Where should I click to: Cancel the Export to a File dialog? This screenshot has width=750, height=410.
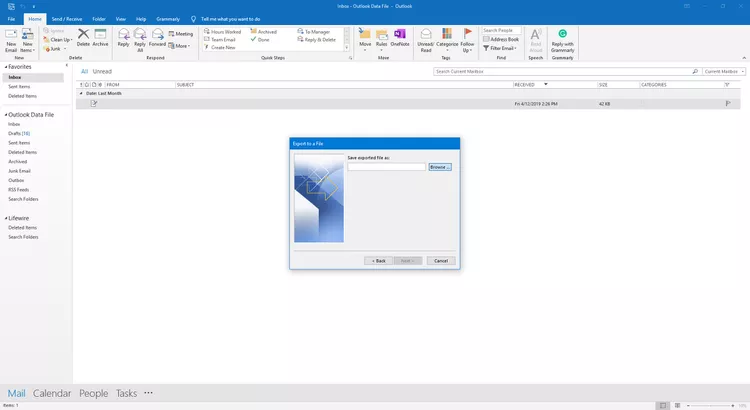click(441, 261)
